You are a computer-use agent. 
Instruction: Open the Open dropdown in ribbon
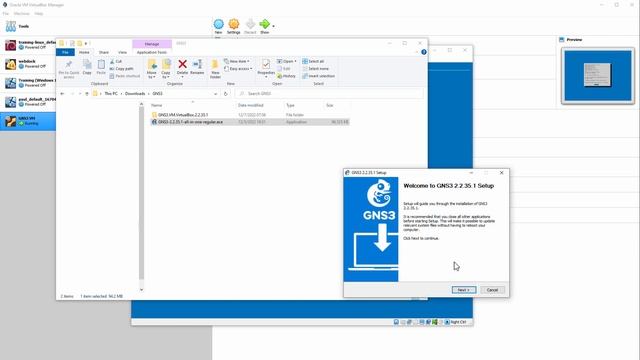coord(287,61)
